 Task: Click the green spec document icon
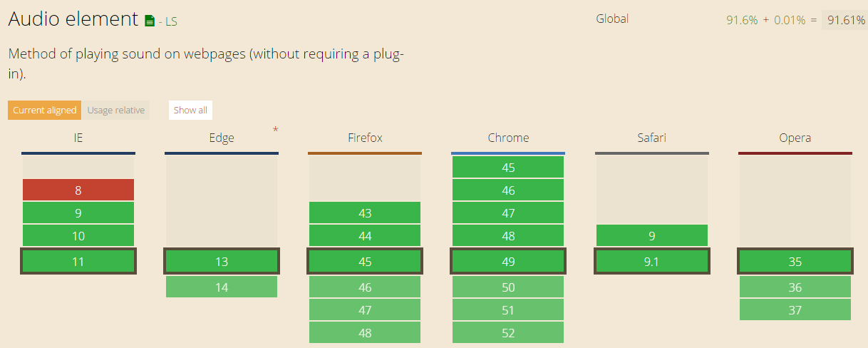150,21
